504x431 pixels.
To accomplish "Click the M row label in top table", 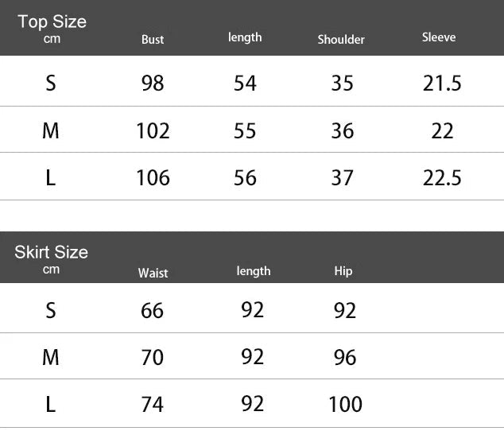I will [x=51, y=130].
